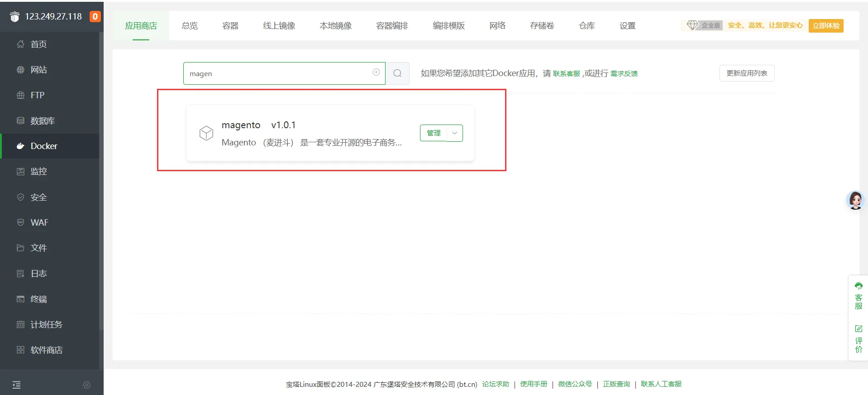This screenshot has height=395, width=868.
Task: Click the 客服 headset icon
Action: point(858,286)
